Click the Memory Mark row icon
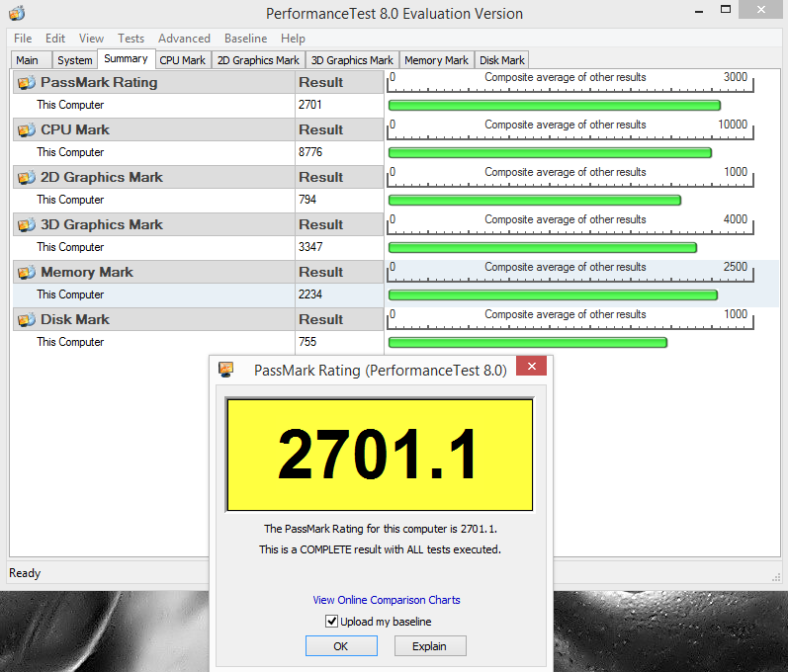 [x=27, y=273]
